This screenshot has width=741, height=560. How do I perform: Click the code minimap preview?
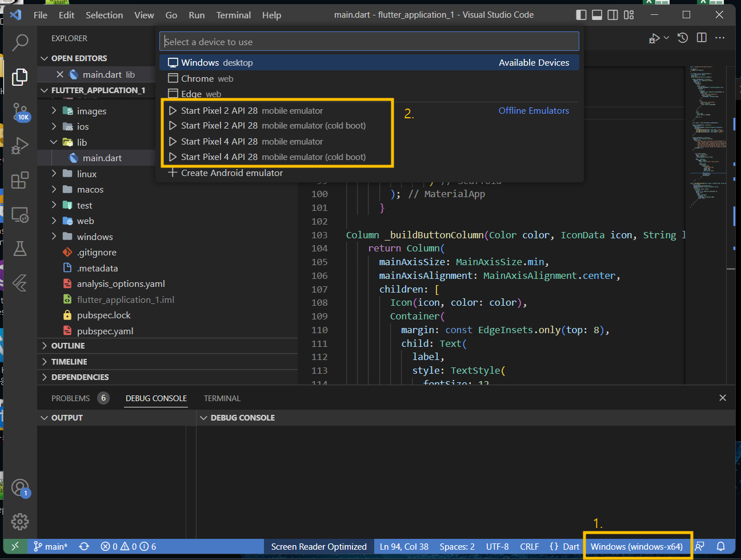707,137
